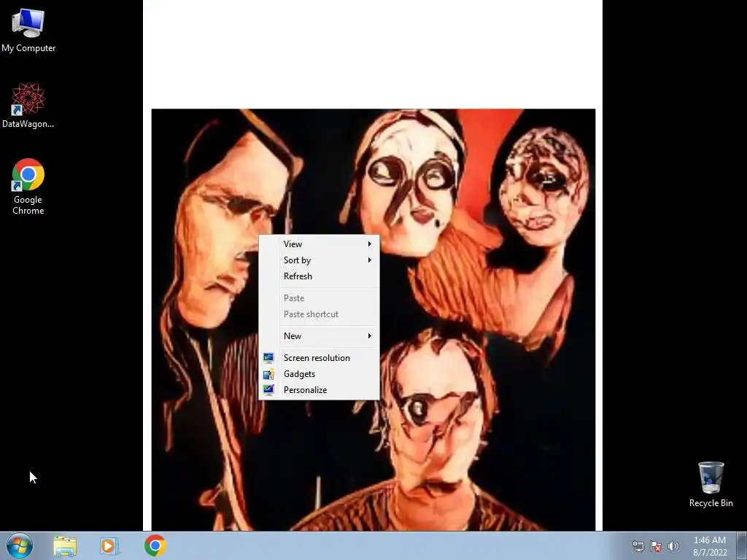Choose View in the context menu
This screenshot has height=560, width=747.
pyautogui.click(x=319, y=244)
